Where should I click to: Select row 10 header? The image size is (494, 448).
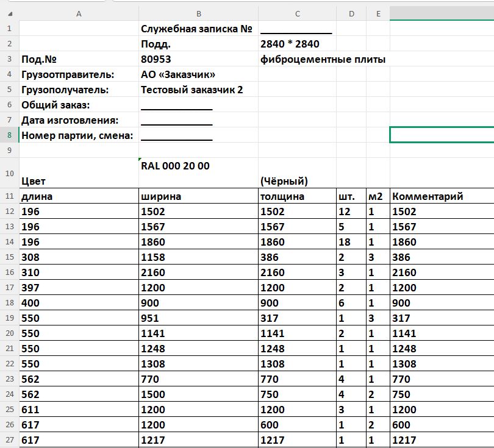coord(9,173)
